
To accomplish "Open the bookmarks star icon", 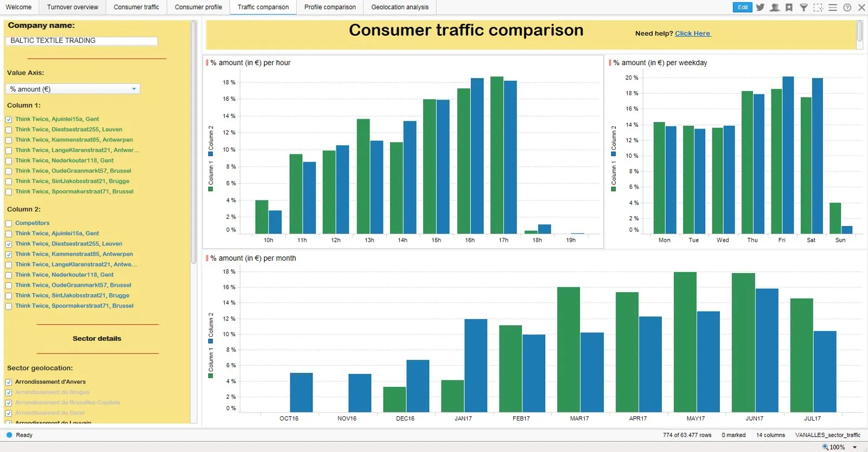I will [x=789, y=8].
